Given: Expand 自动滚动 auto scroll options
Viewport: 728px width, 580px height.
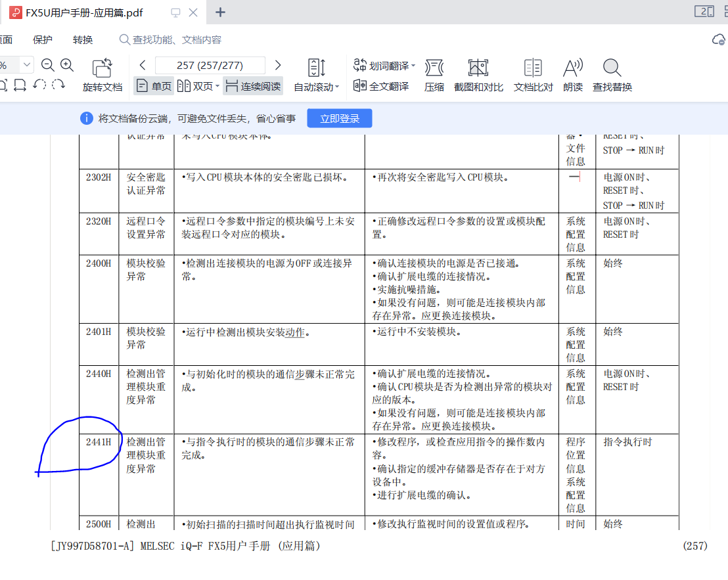Looking at the screenshot, I should (337, 87).
